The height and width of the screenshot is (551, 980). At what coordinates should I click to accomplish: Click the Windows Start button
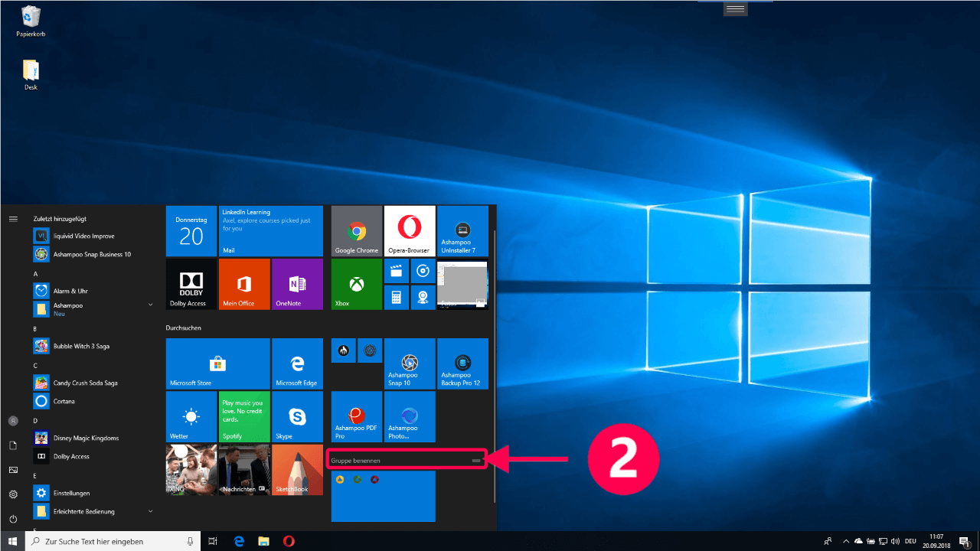point(13,541)
